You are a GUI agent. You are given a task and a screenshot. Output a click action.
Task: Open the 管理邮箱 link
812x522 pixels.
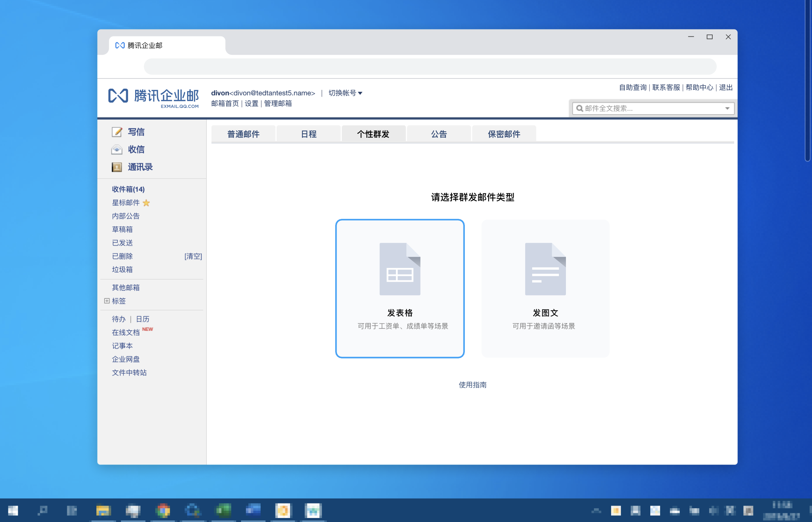[x=278, y=104]
